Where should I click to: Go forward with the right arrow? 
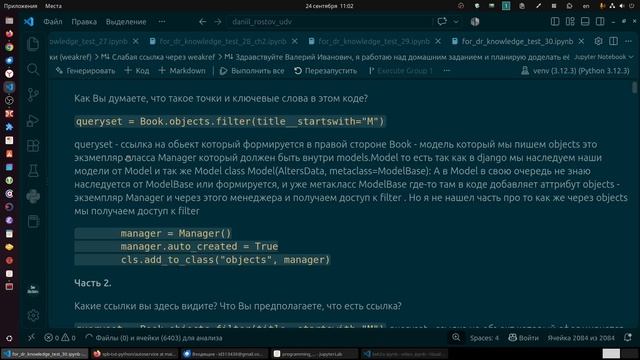click(x=218, y=22)
